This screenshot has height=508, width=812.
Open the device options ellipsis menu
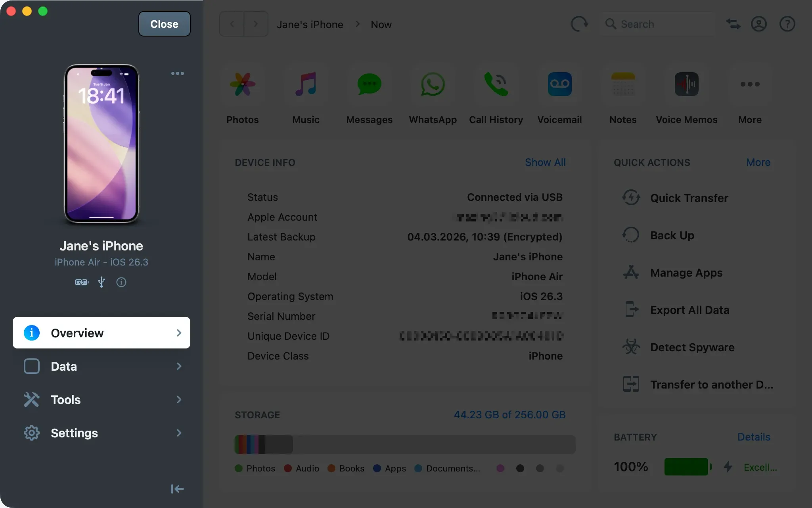click(177, 73)
